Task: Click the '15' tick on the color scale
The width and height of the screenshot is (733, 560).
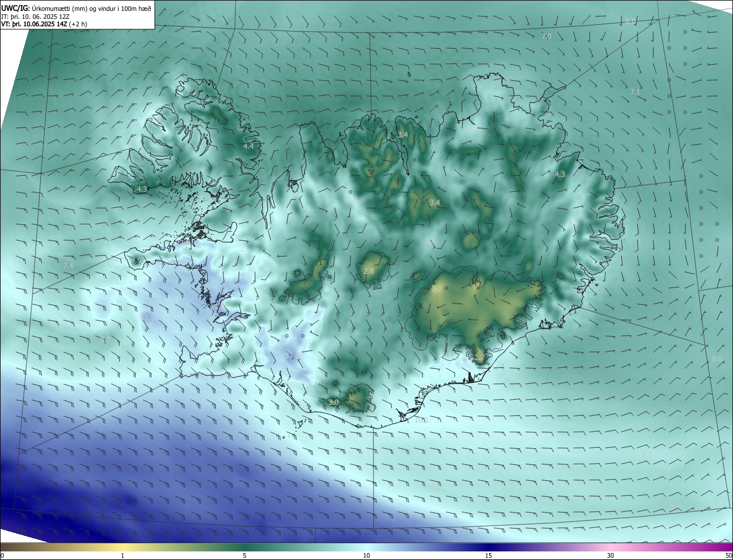Action: pyautogui.click(x=488, y=555)
